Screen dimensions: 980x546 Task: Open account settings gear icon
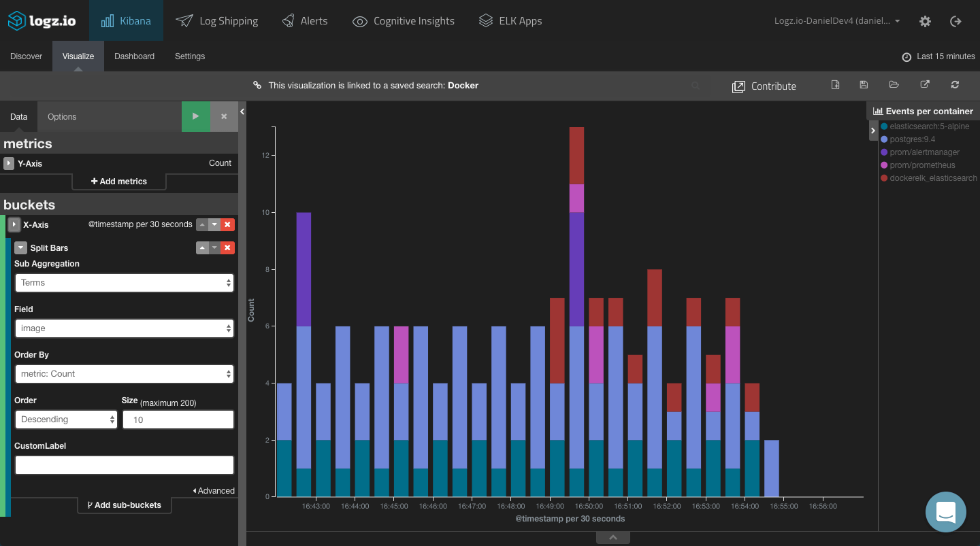pos(925,21)
